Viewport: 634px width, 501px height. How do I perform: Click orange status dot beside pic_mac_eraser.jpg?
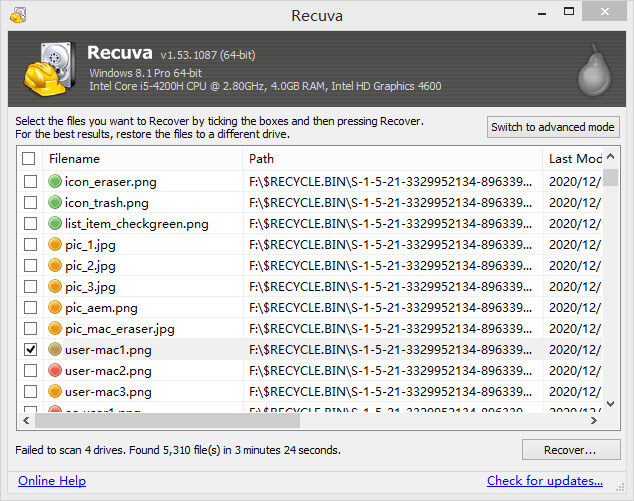coord(56,329)
